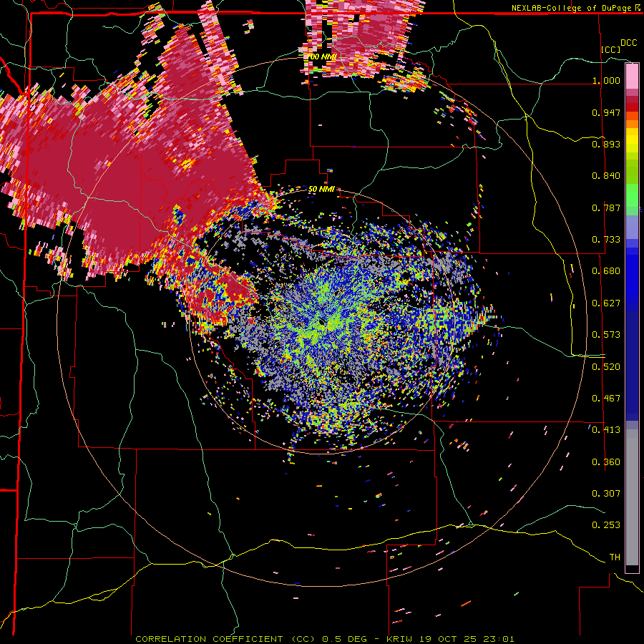644x644 pixels.
Task: Click the 0.360 scale value
Action: tap(606, 462)
